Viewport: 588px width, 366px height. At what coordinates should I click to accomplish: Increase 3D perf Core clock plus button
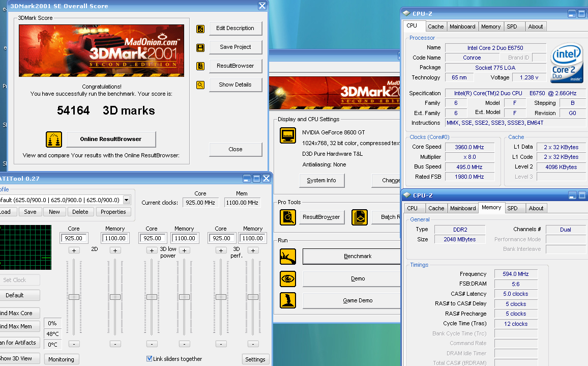[x=221, y=250]
